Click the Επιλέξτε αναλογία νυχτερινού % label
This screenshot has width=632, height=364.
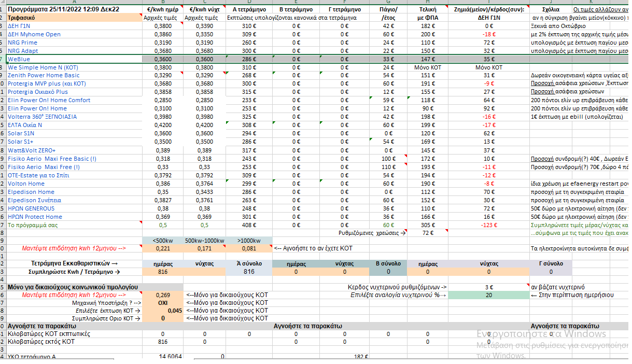point(398,295)
